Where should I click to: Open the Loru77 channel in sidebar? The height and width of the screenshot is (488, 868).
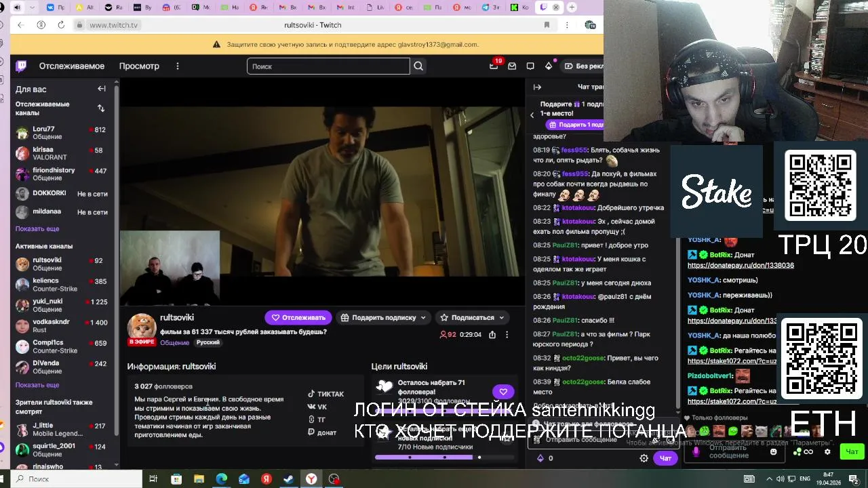tap(62, 133)
